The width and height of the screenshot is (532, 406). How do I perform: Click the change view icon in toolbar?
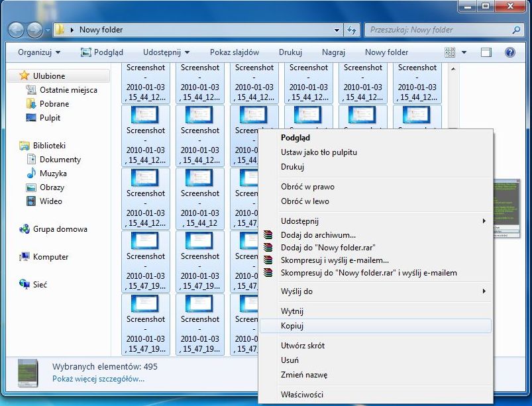point(450,52)
